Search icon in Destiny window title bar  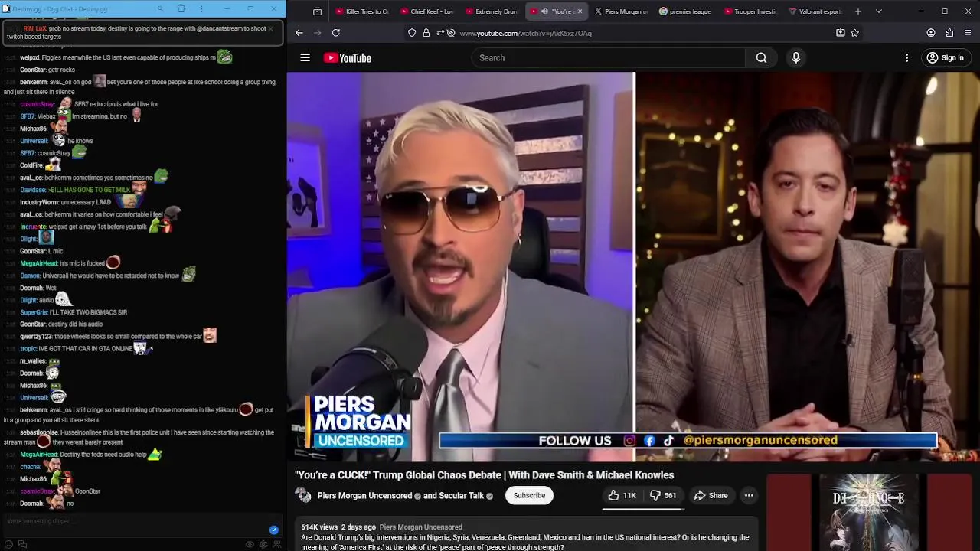[x=160, y=9]
